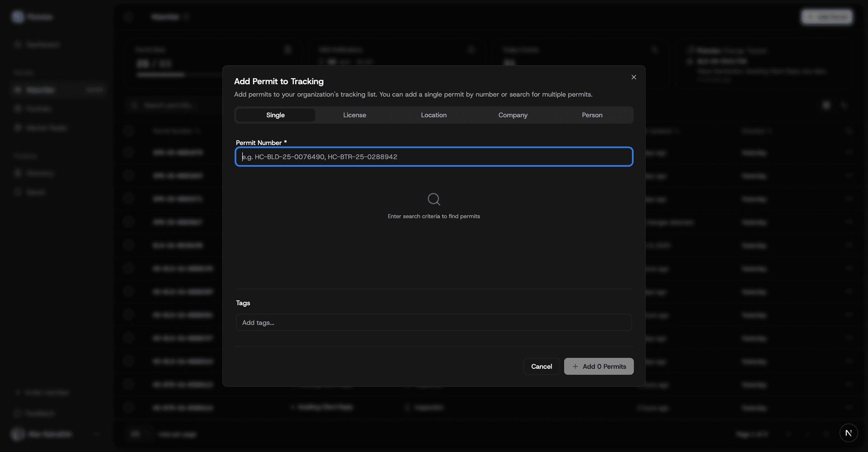
Task: Click the search icon in the permits search bar
Action: click(134, 105)
